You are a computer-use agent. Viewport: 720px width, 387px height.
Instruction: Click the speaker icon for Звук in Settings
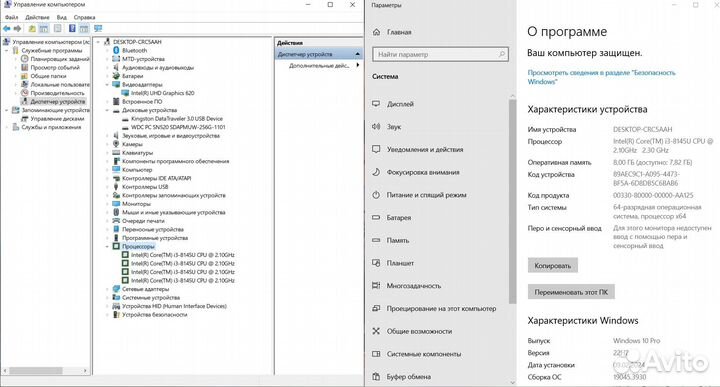coord(376,126)
